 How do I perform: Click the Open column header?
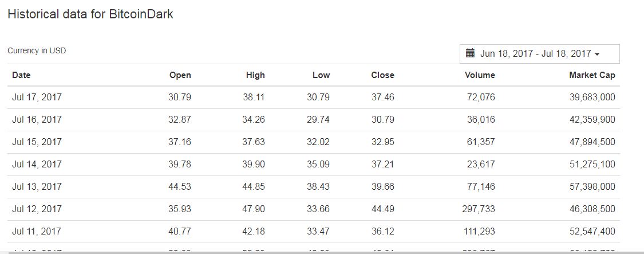pyautogui.click(x=180, y=75)
